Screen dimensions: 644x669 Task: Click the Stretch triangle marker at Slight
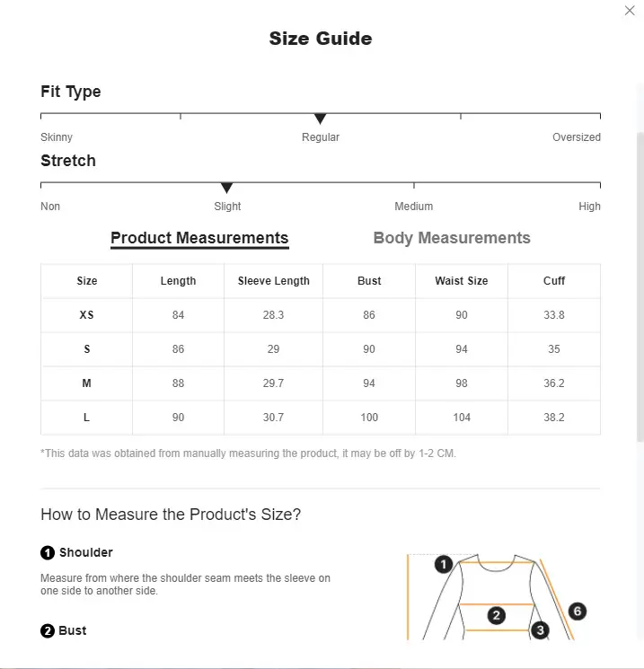tap(226, 189)
